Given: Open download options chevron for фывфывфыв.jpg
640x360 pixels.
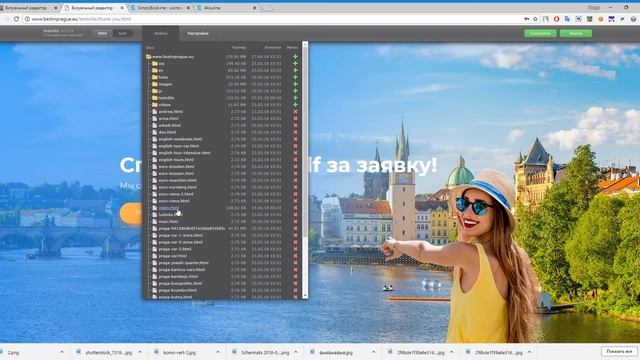Looking at the screenshot, I should (373, 352).
